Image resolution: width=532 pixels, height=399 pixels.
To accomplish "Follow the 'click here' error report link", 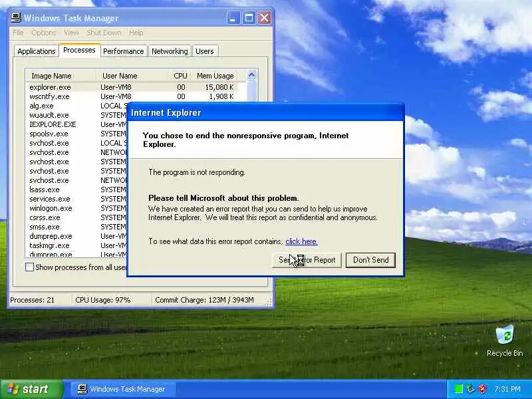I will click(x=301, y=241).
